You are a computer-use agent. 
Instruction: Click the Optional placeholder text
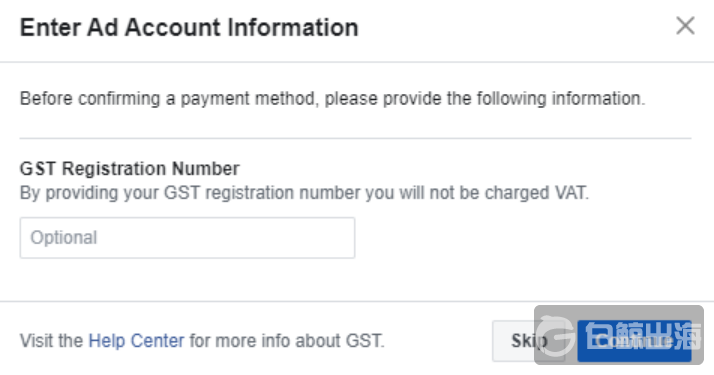tap(64, 238)
